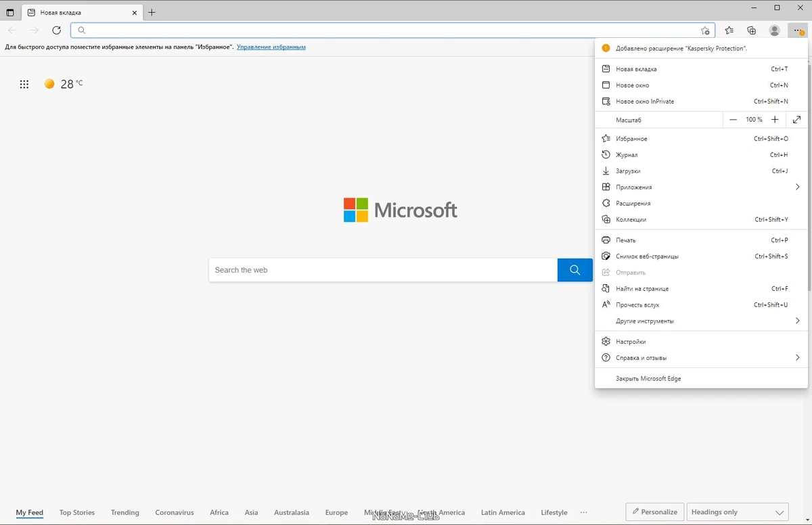Image resolution: width=812 pixels, height=525 pixels.
Task: Click the Kaspersky Protection extension notification
Action: point(701,49)
